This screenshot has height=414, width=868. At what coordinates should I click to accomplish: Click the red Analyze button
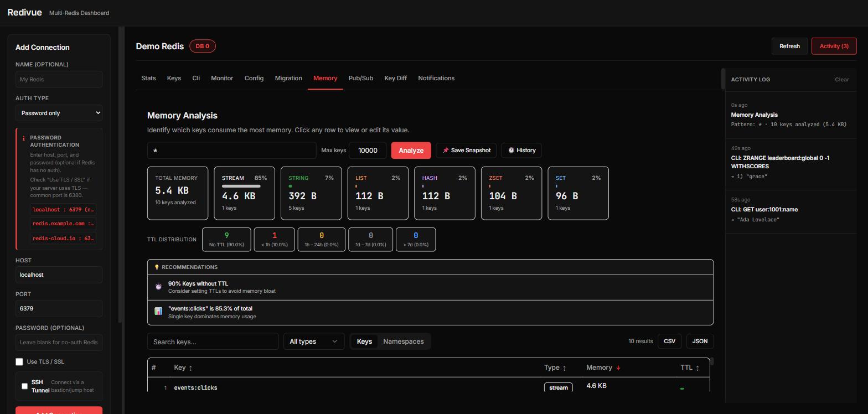click(411, 151)
